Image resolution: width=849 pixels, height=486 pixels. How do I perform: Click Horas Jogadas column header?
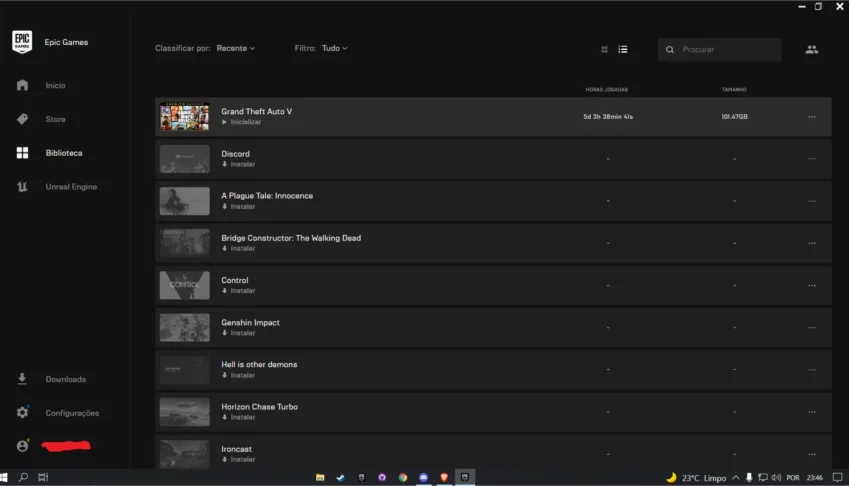606,90
